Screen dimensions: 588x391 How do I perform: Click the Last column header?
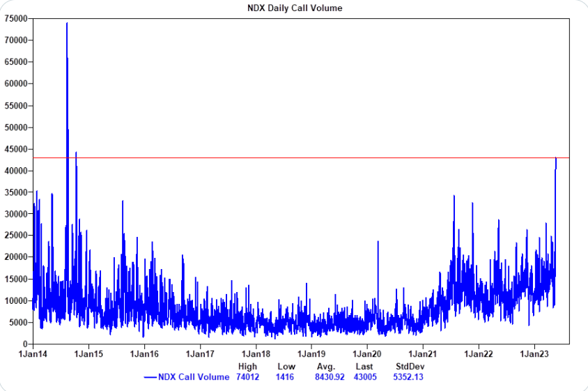tap(364, 367)
